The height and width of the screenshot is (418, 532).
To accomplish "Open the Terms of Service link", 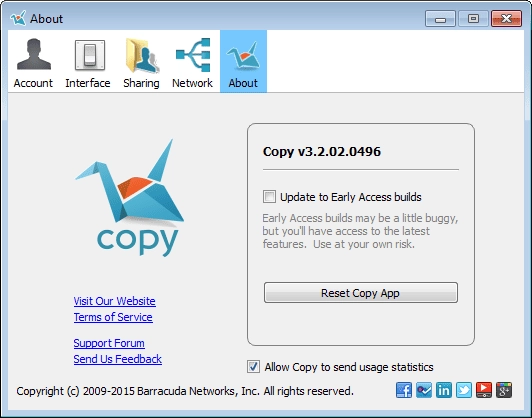I will 113,317.
